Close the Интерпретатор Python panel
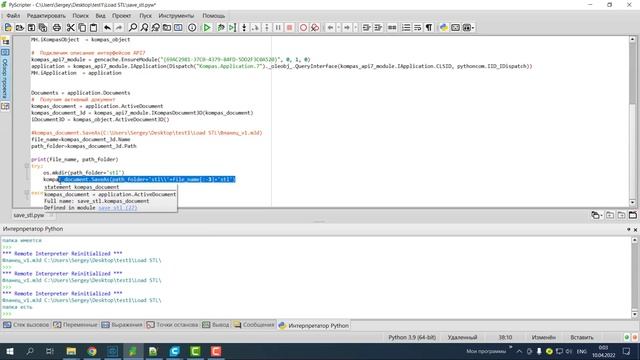The height and width of the screenshot is (360, 640). 635,230
